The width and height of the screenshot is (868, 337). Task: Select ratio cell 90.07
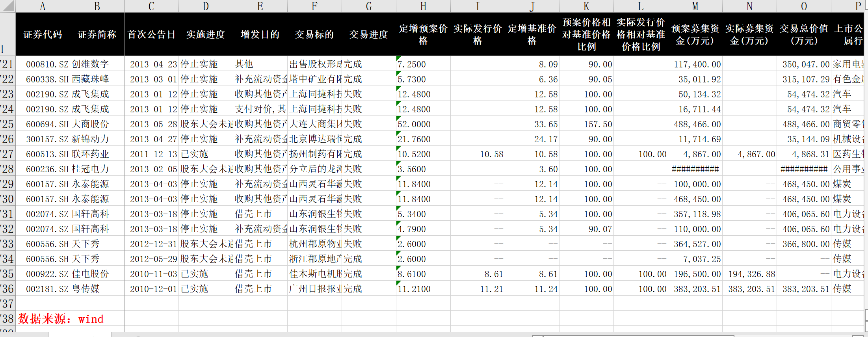pos(586,229)
